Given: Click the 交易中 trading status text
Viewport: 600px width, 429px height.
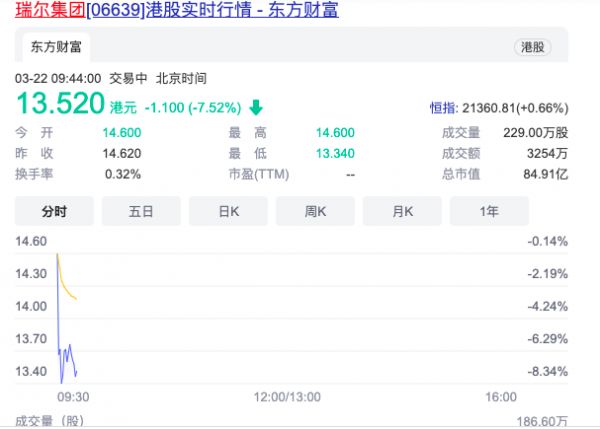Looking at the screenshot, I should (129, 77).
